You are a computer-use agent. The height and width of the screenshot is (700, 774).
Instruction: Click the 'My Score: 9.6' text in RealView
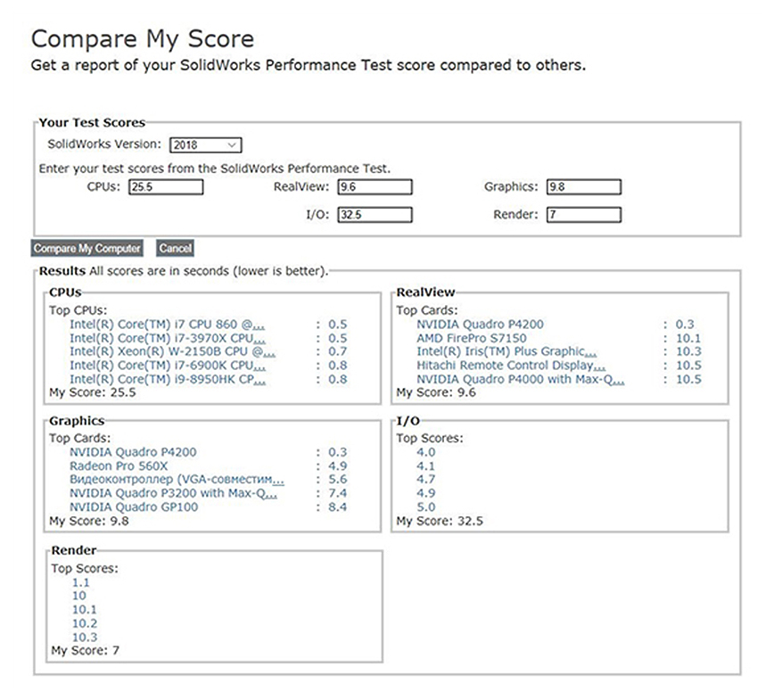[x=436, y=393]
